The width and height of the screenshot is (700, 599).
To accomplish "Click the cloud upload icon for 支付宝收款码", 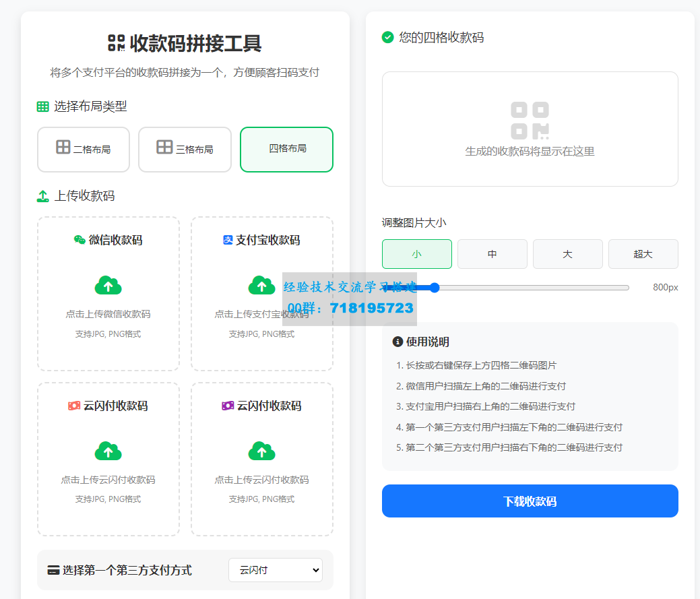I will [261, 286].
